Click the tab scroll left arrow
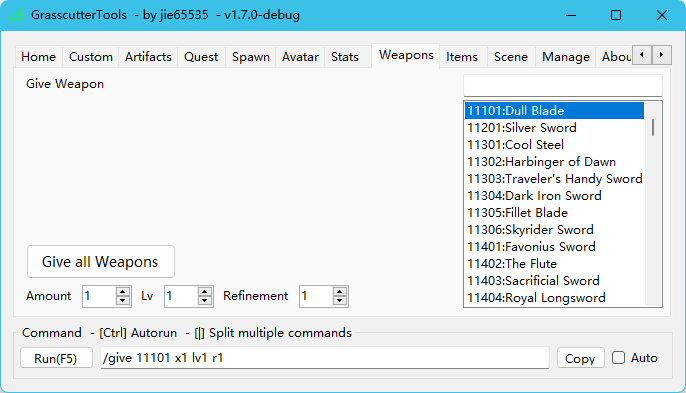686x393 pixels. 642,55
